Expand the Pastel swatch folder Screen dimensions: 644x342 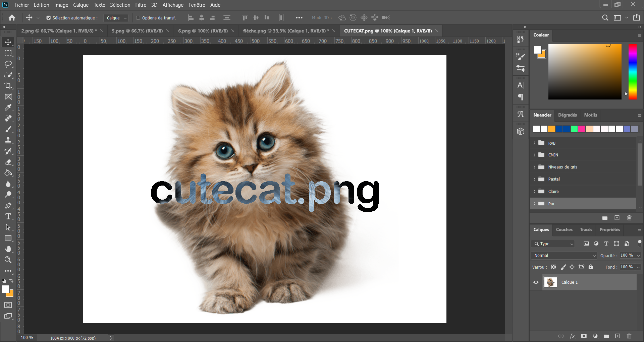(534, 179)
